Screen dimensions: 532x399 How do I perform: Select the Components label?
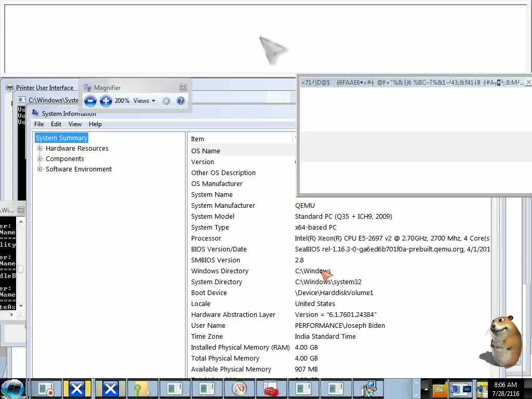[65, 159]
